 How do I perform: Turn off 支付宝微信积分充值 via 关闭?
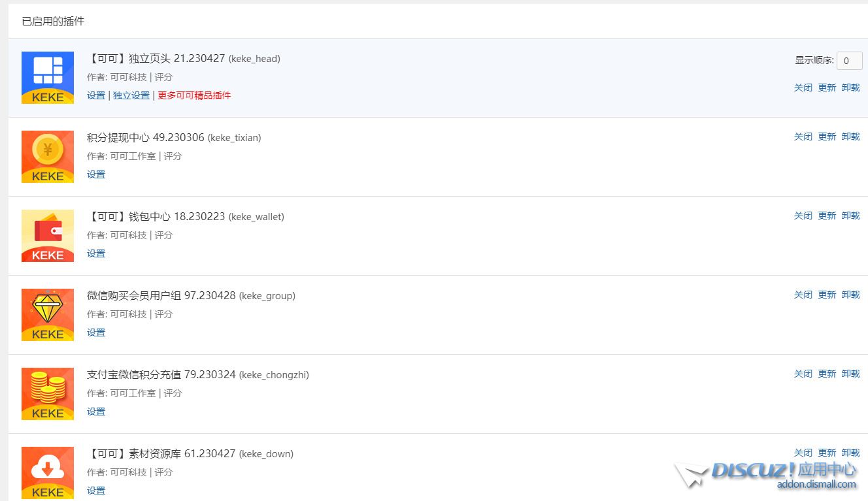click(x=803, y=374)
